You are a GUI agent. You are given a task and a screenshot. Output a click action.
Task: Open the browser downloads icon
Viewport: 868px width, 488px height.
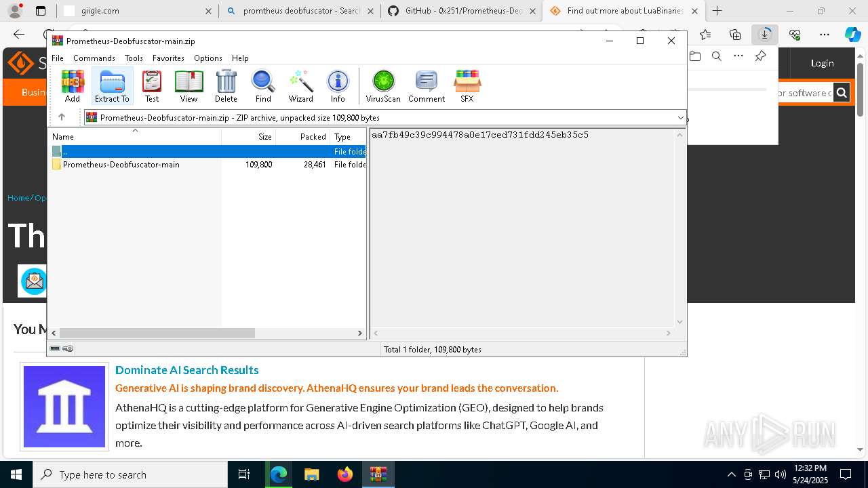click(765, 35)
